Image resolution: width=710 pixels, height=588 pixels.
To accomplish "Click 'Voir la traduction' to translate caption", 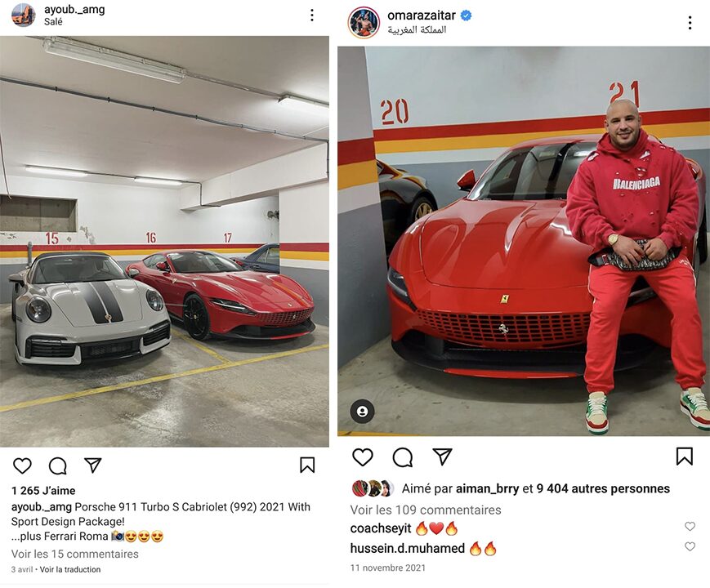I will pos(70,569).
